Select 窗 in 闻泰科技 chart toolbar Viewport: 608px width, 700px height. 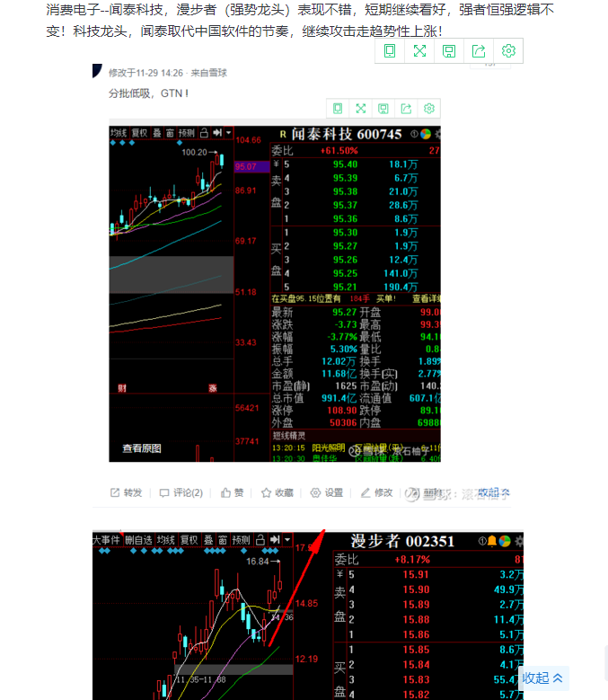[170, 133]
